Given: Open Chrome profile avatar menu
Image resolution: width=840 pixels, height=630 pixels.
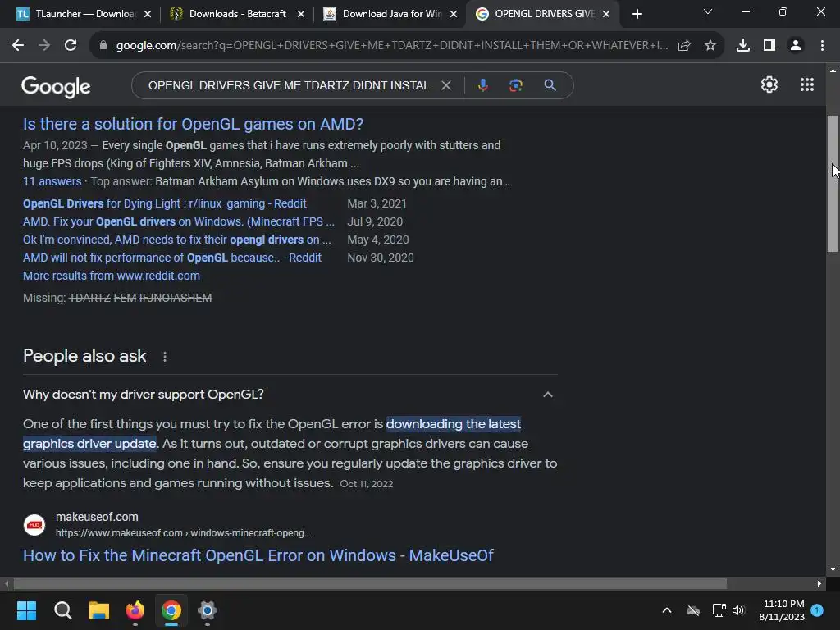Looking at the screenshot, I should tap(796, 46).
